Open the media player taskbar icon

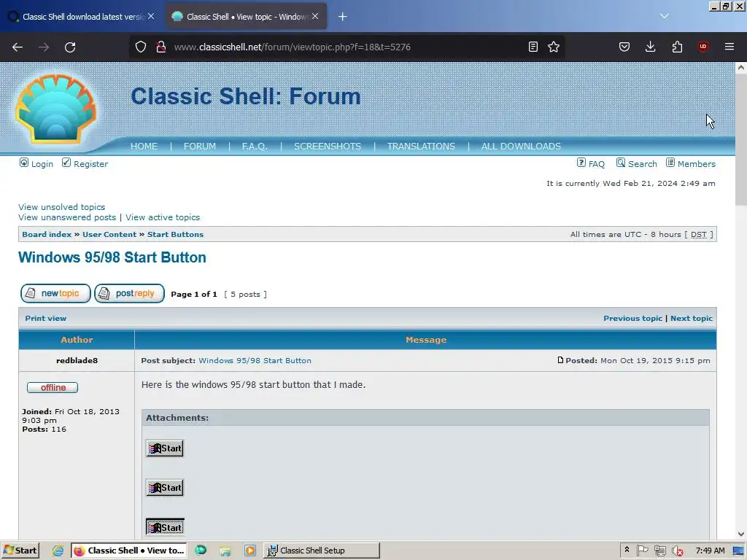point(250,551)
